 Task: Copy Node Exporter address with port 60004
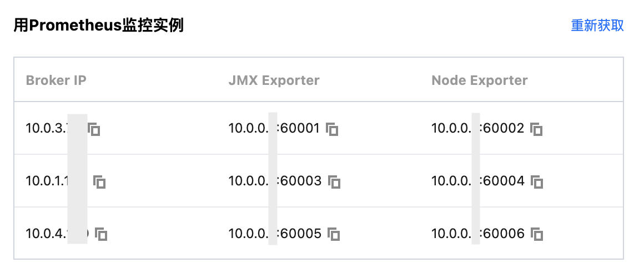point(537,181)
